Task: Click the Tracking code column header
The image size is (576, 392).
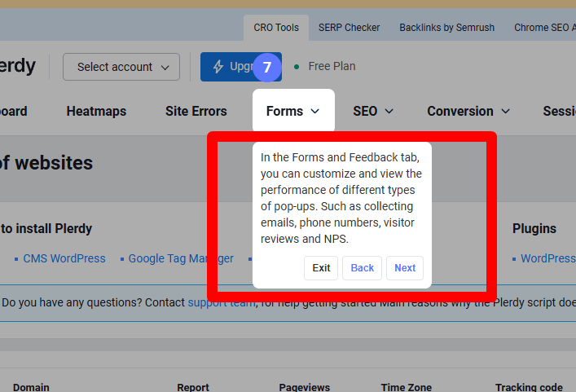Action: point(529,387)
